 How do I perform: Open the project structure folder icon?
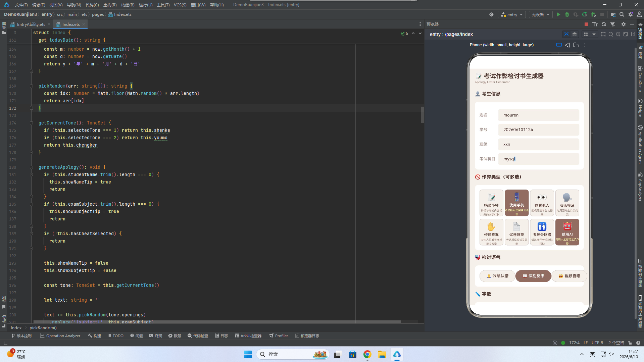pos(613,14)
